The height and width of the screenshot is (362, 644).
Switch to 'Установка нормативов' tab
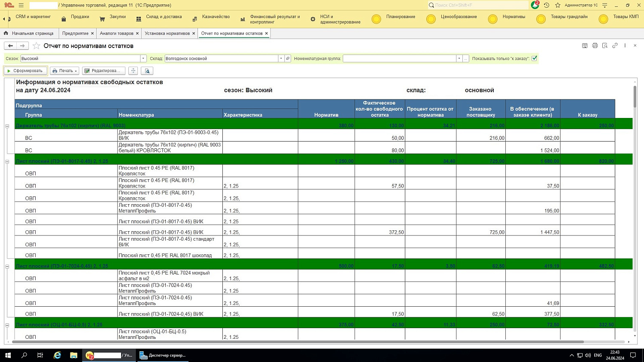click(x=167, y=33)
